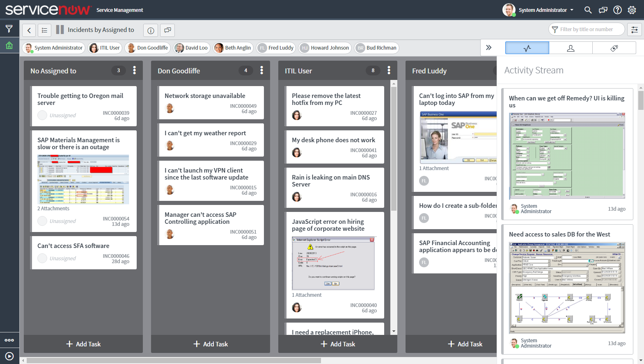Toggle the System Administrator member filter
This screenshot has width=644, height=364.
[53, 48]
